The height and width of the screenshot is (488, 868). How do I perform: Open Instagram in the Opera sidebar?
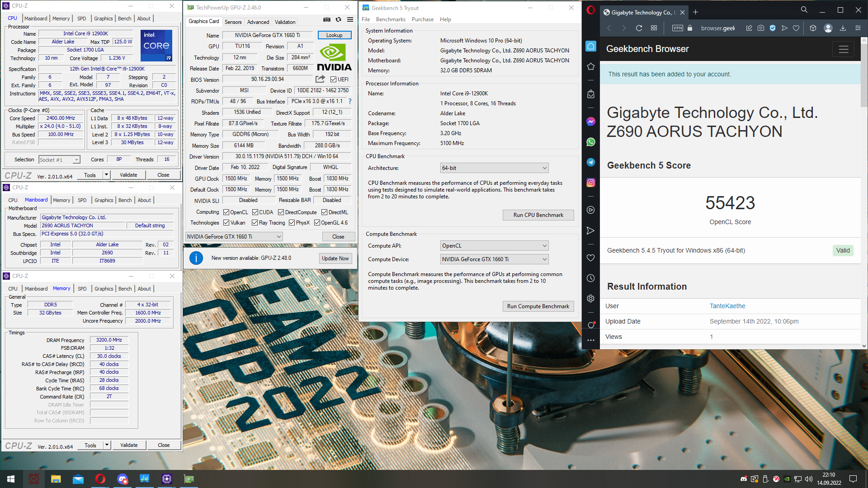(590, 183)
